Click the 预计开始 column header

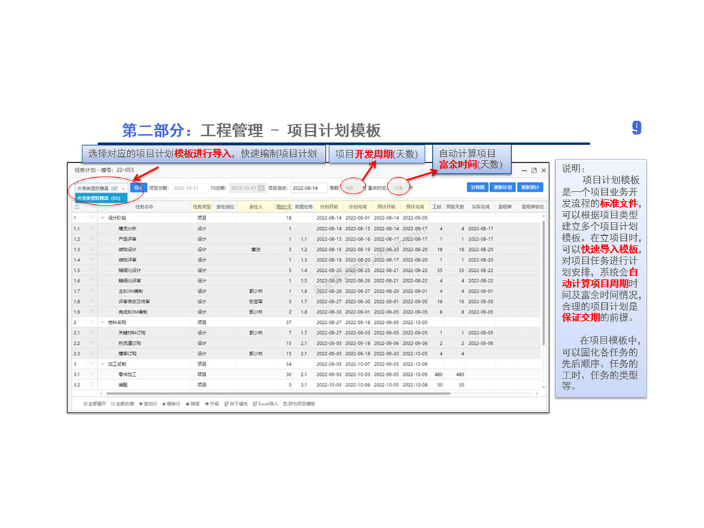387,207
